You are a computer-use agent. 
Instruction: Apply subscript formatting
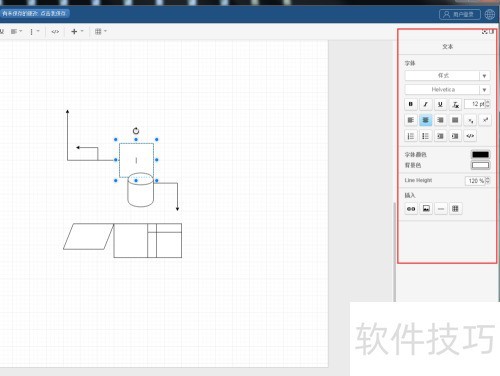coord(470,120)
